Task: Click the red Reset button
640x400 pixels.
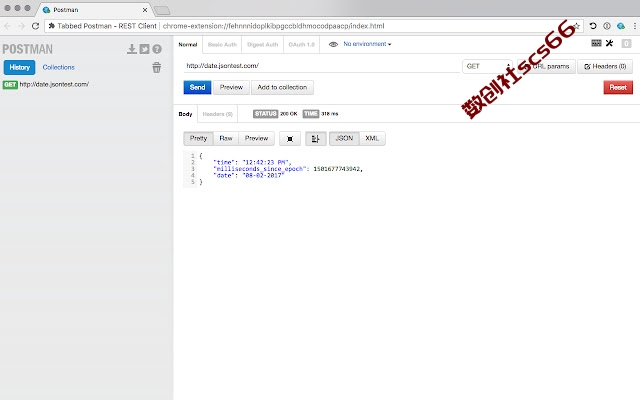Action: tap(618, 87)
